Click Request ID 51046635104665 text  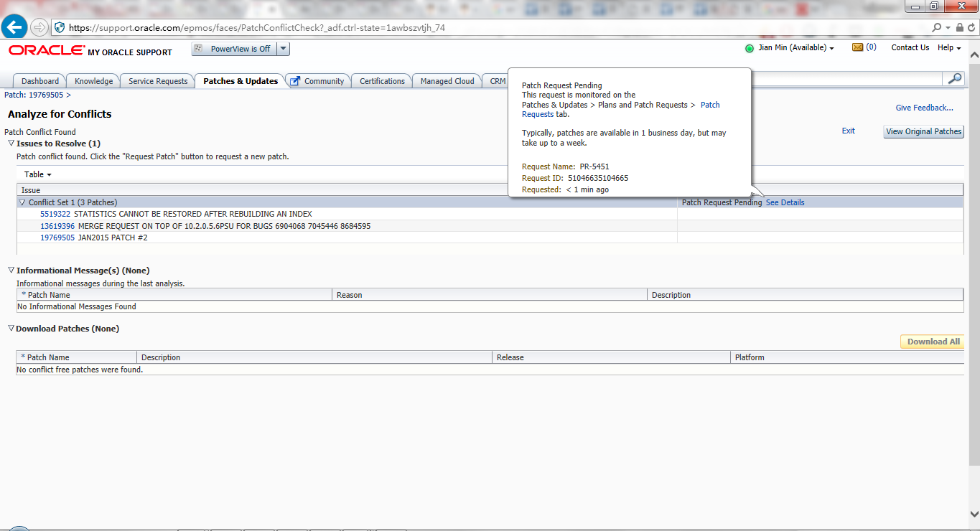pyautogui.click(x=575, y=178)
